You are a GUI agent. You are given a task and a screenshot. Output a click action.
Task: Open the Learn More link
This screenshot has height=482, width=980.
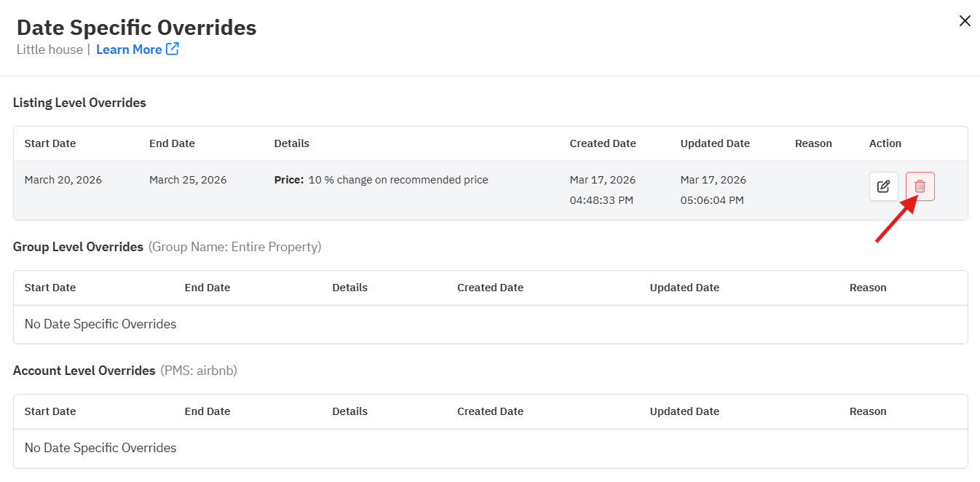[129, 50]
